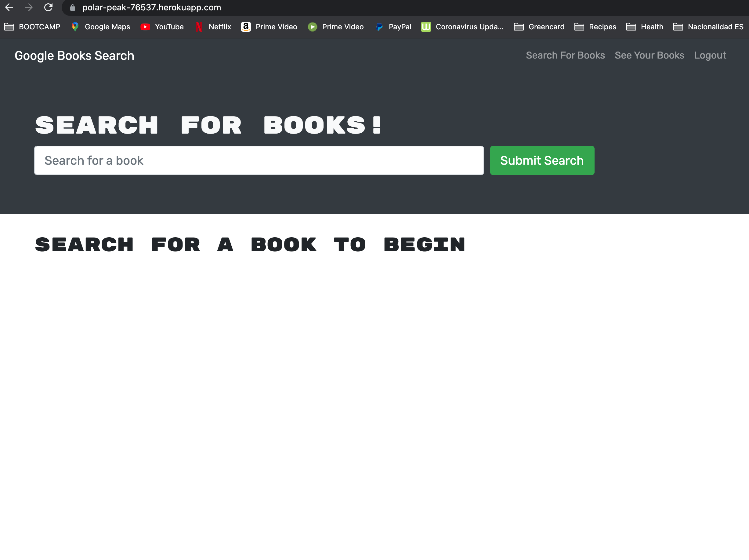Screen dimensions: 749x560
Task: Open the Coronavirus Update bookmark
Action: 462,27
